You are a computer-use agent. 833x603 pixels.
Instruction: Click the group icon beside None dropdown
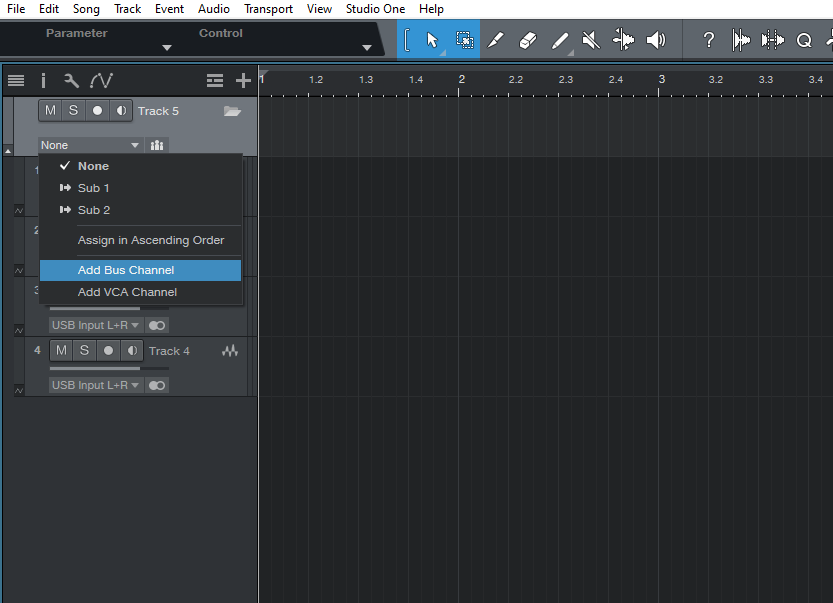(157, 145)
